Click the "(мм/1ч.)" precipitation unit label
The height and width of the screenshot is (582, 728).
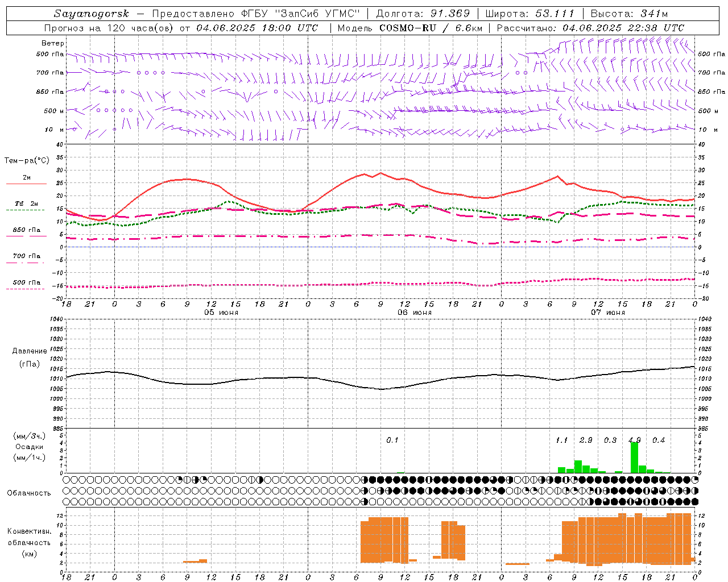pos(30,458)
